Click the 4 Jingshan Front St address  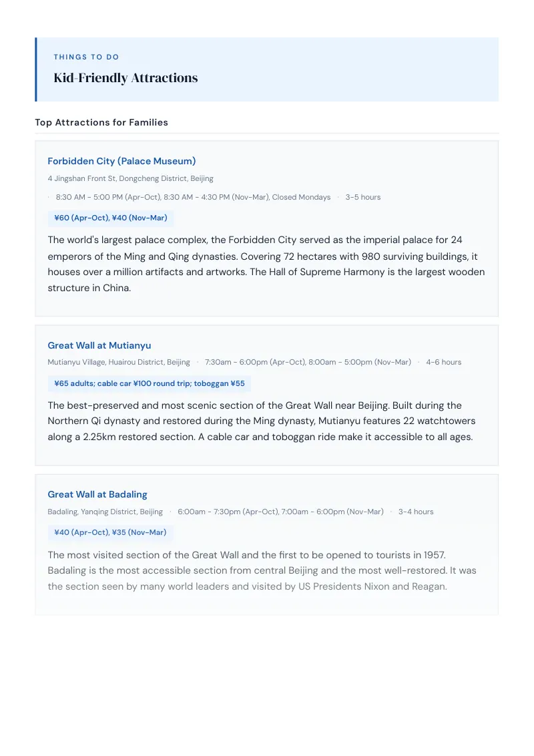[131, 178]
